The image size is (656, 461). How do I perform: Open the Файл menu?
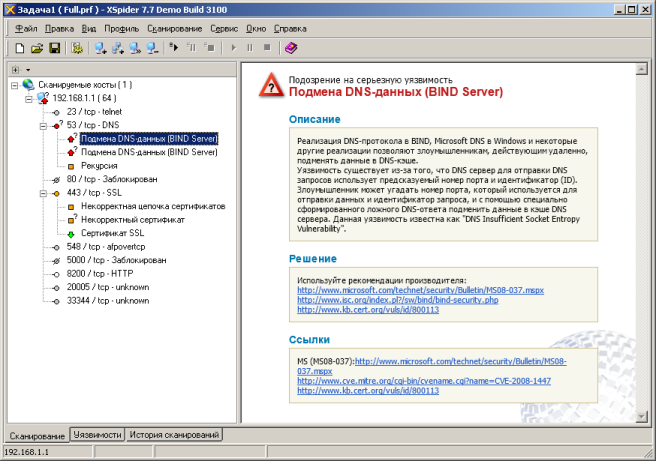pyautogui.click(x=26, y=29)
